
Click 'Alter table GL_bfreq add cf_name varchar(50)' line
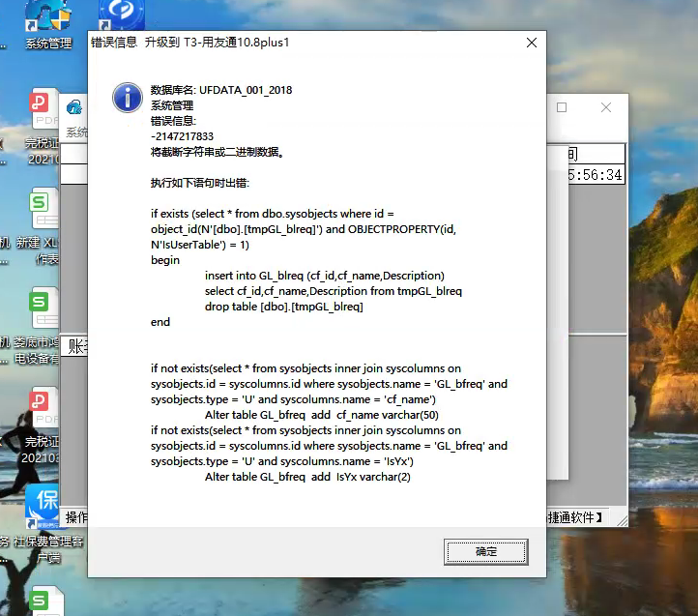tap(321, 415)
